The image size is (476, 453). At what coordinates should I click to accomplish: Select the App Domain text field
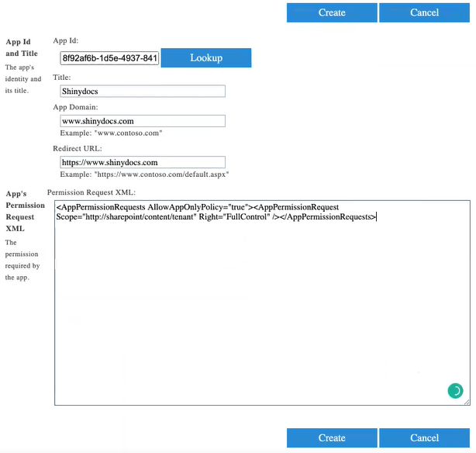coord(142,121)
